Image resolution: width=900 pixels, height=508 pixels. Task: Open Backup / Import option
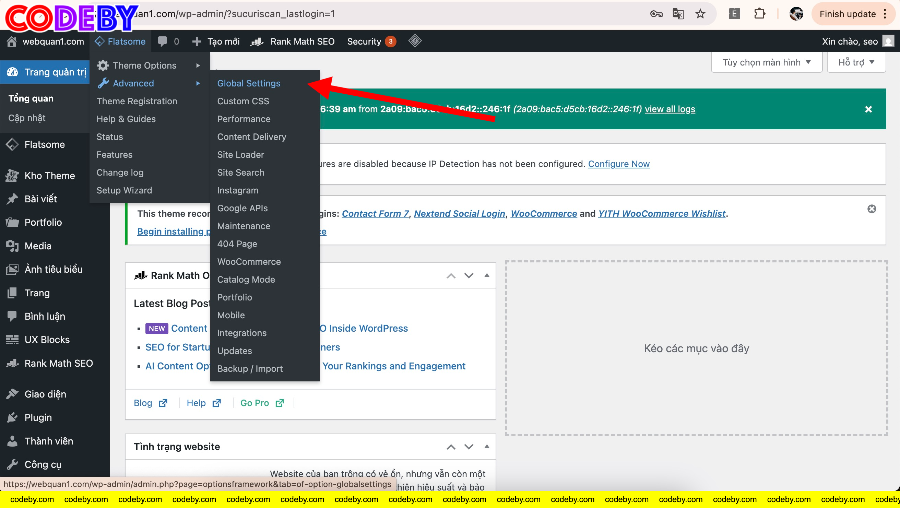coord(250,369)
